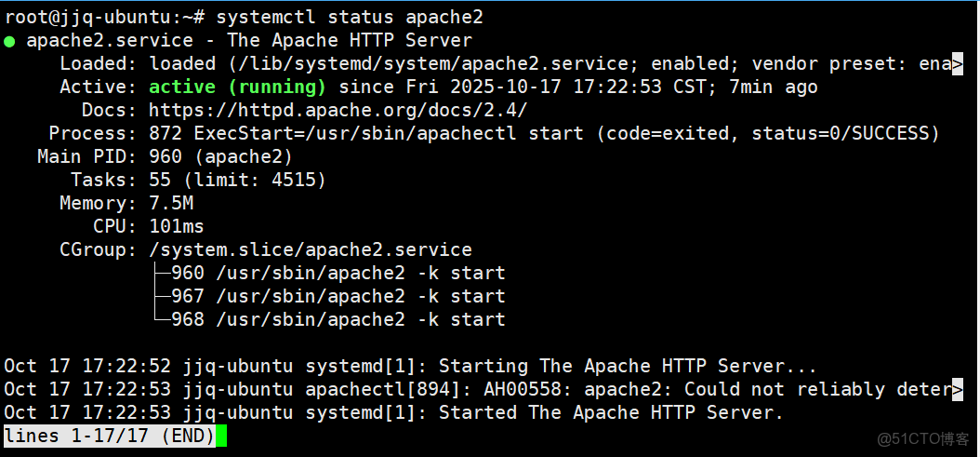The width and height of the screenshot is (980, 457).
Task: Click the green status dot beside apache2.service
Action: click(x=9, y=41)
